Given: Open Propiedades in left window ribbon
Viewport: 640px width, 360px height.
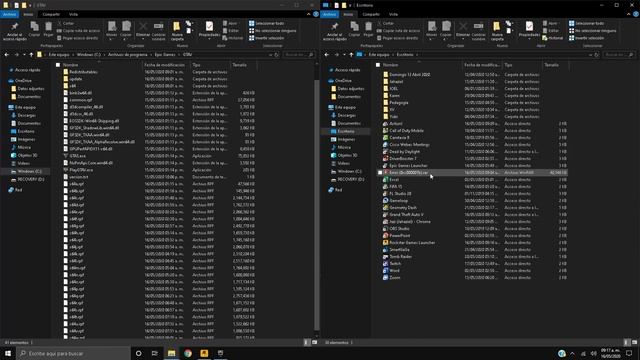Looking at the screenshot, I should coord(209,29).
